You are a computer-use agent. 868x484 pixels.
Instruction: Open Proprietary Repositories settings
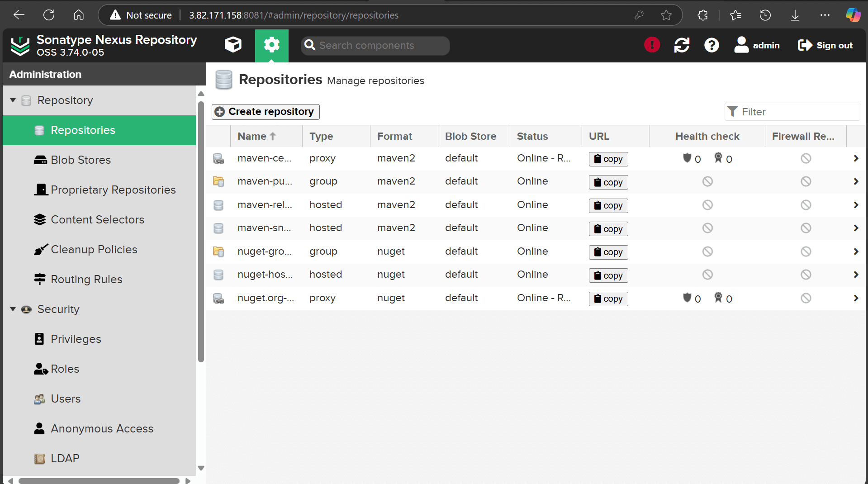(114, 190)
